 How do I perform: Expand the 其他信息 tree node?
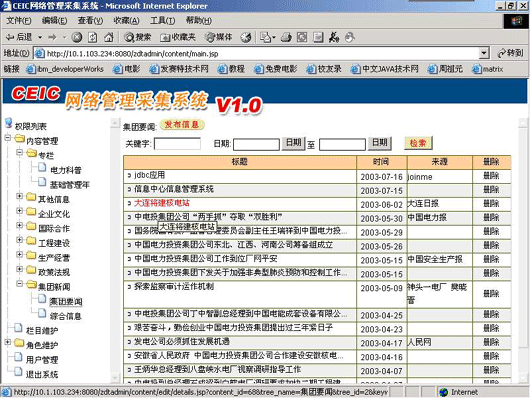[20, 196]
